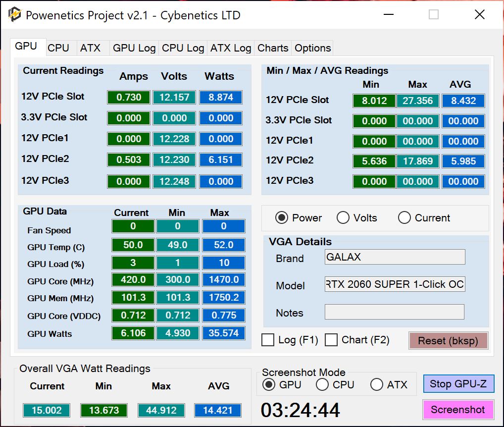Click the Powenetics app logo icon
This screenshot has height=427, width=504.
click(14, 14)
